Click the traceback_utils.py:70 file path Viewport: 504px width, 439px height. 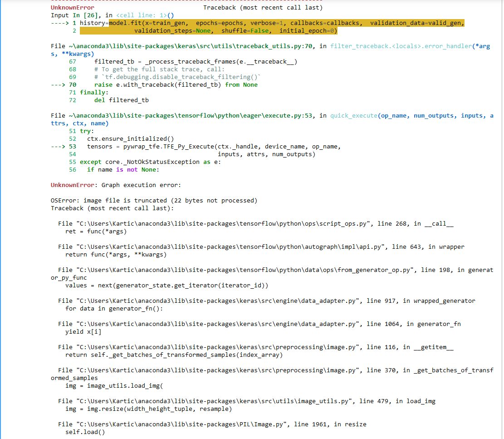190,46
